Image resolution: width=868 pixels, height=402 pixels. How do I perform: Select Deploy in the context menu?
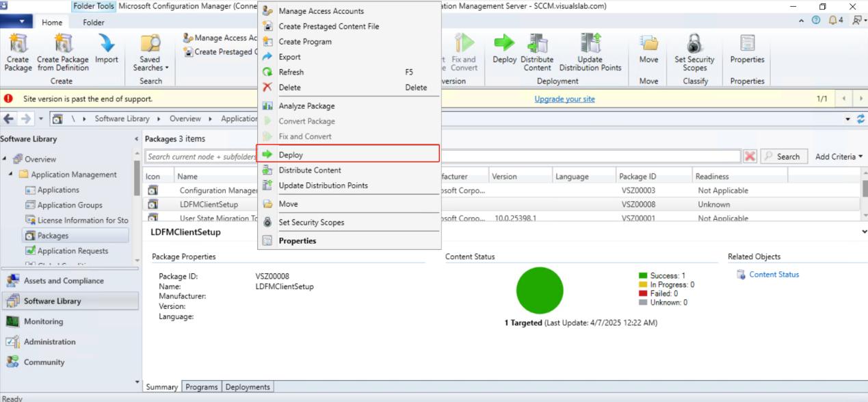click(291, 155)
